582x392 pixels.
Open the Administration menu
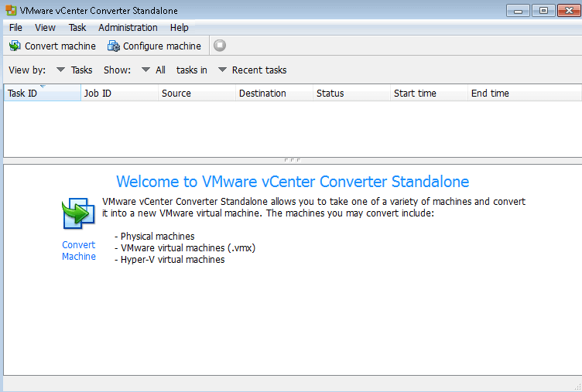coord(128,28)
